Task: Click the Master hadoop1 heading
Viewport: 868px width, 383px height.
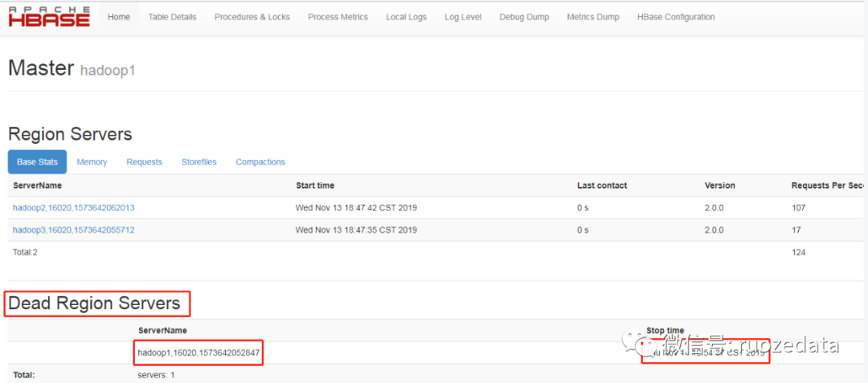Action: pos(72,69)
